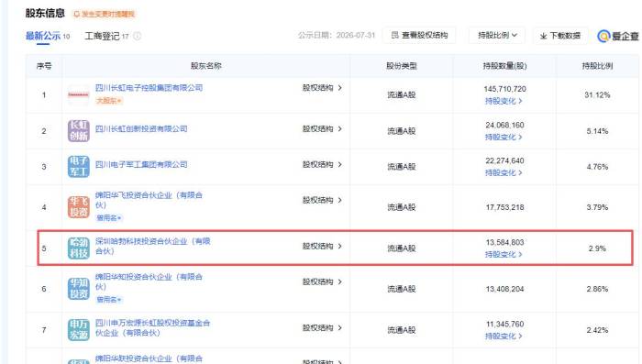Viewport: 642px width, 364px height.
Task: Select the 17,753,218 cell
Action: click(504, 207)
